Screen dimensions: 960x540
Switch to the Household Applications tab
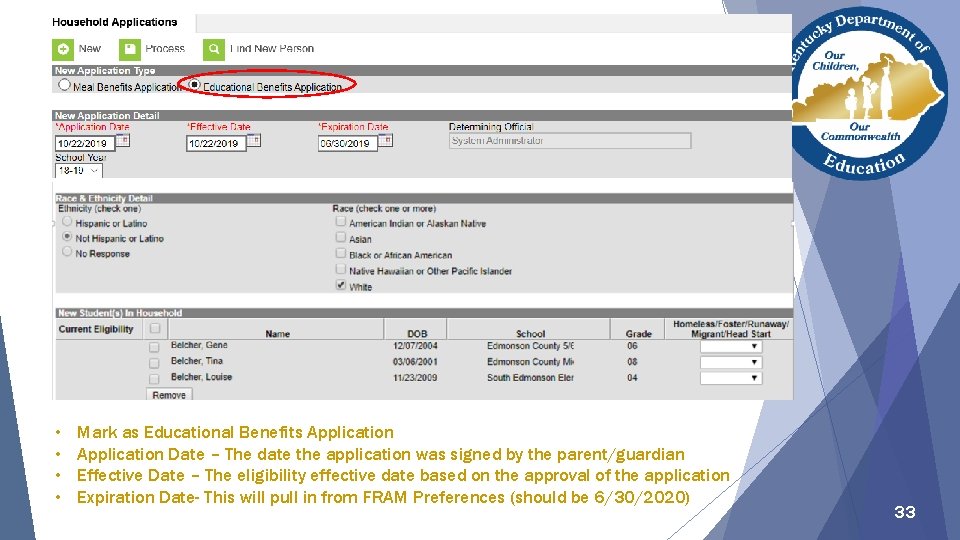[114, 22]
